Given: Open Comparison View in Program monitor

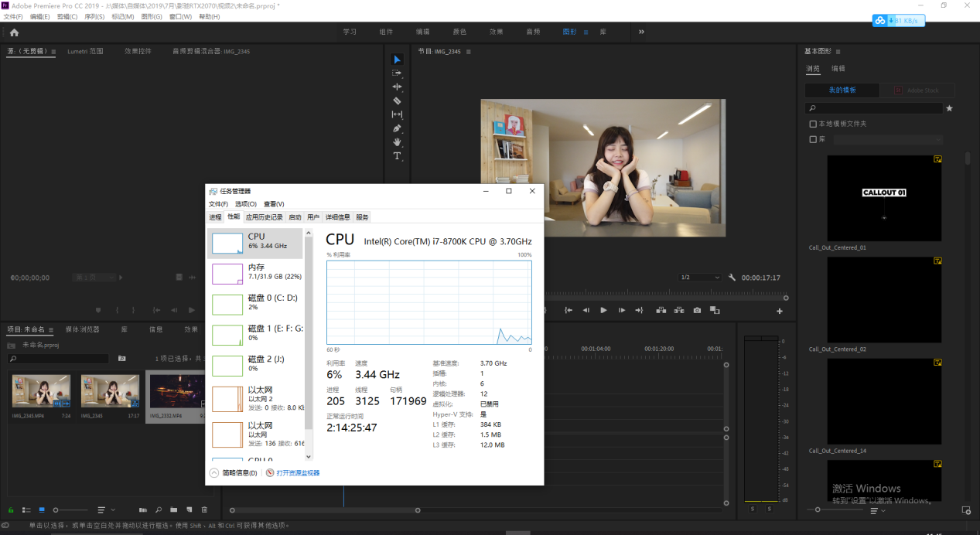Looking at the screenshot, I should 715,310.
